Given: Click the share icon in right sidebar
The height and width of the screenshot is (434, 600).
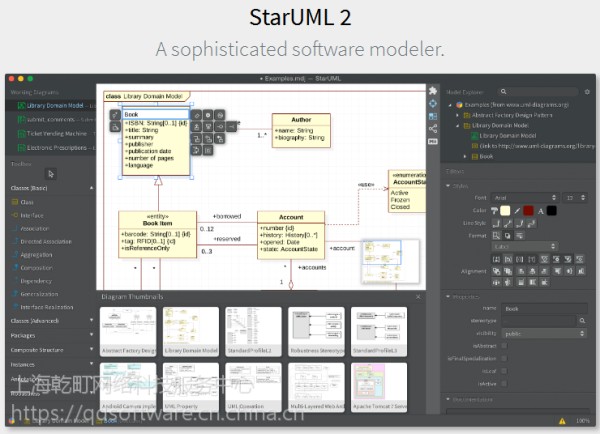Looking at the screenshot, I should (432, 128).
